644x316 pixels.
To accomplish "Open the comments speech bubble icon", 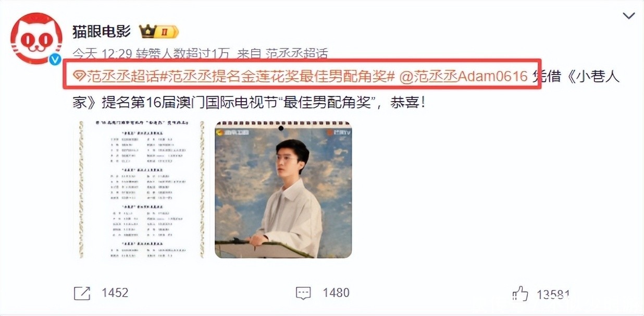I will tap(303, 293).
